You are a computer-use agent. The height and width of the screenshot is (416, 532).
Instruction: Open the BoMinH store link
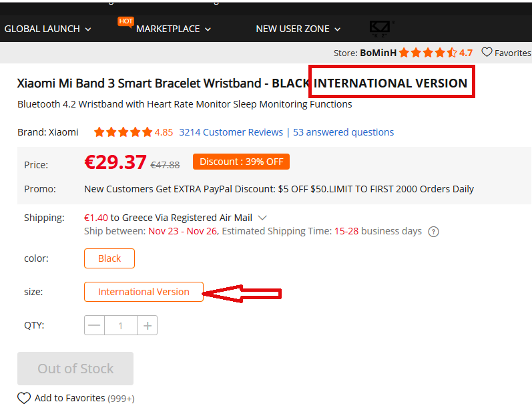coord(378,53)
